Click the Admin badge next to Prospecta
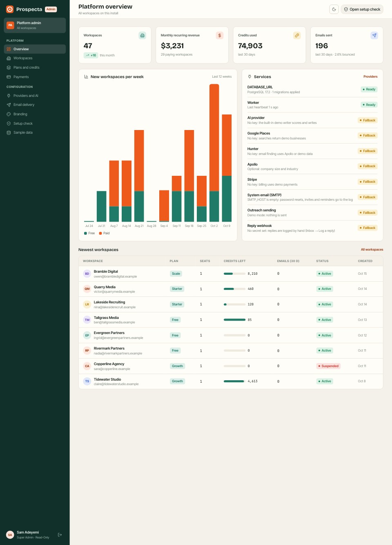The width and height of the screenshot is (392, 545). click(51, 9)
